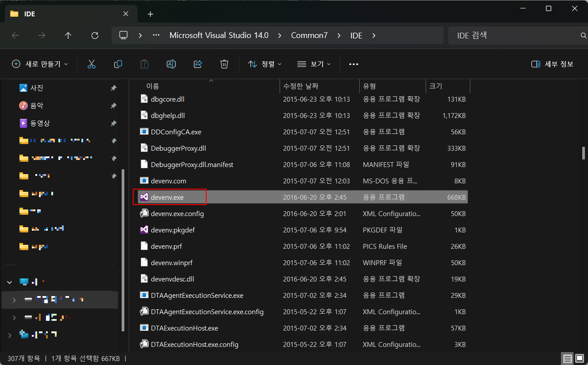This screenshot has height=365, width=588.
Task: Click the DTAExecutionHost.exe file icon
Action: click(144, 328)
